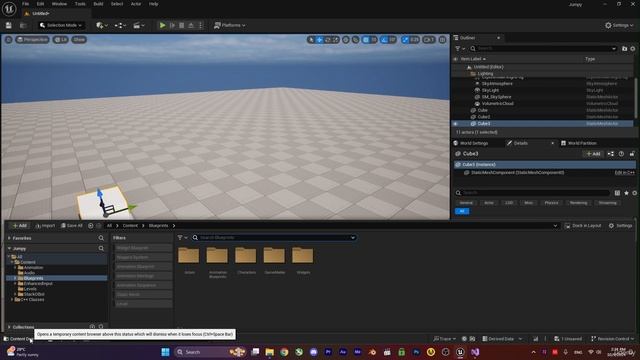This screenshot has height=360, width=640.
Task: Open the Lit view mode menu
Action: [60, 40]
